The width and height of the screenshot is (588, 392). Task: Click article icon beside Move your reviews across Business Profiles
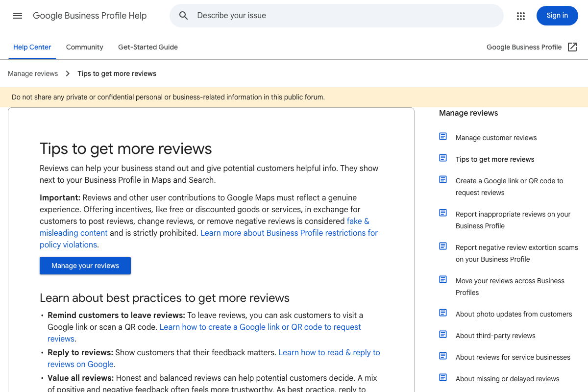[x=443, y=279]
